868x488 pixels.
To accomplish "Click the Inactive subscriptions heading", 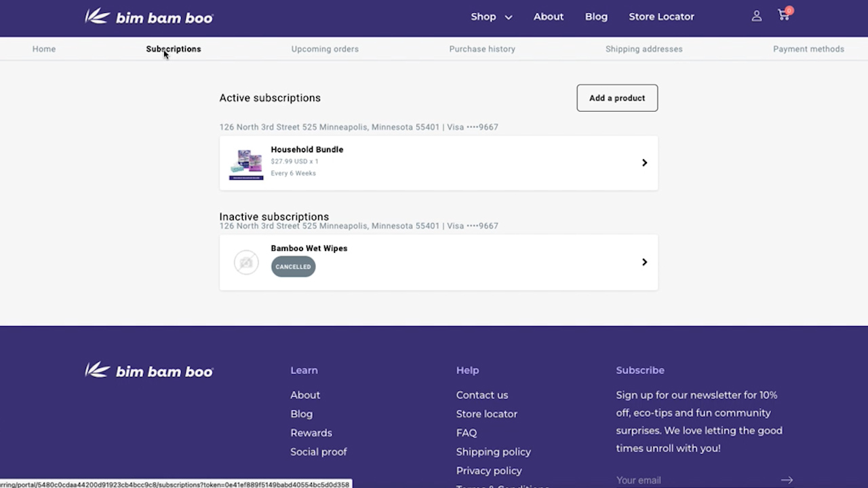I will (274, 217).
